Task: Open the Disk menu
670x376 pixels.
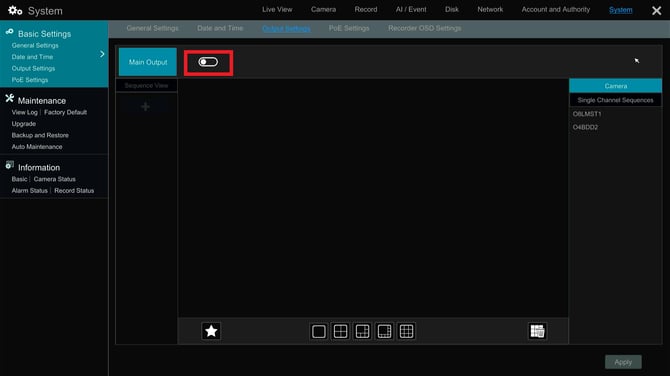Action: [452, 9]
